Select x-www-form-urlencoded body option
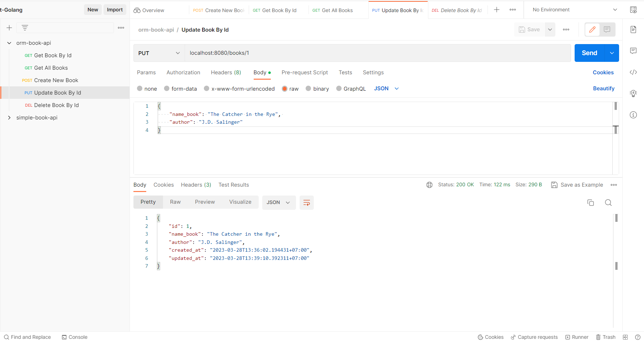This screenshot has height=342, width=644. [x=206, y=89]
